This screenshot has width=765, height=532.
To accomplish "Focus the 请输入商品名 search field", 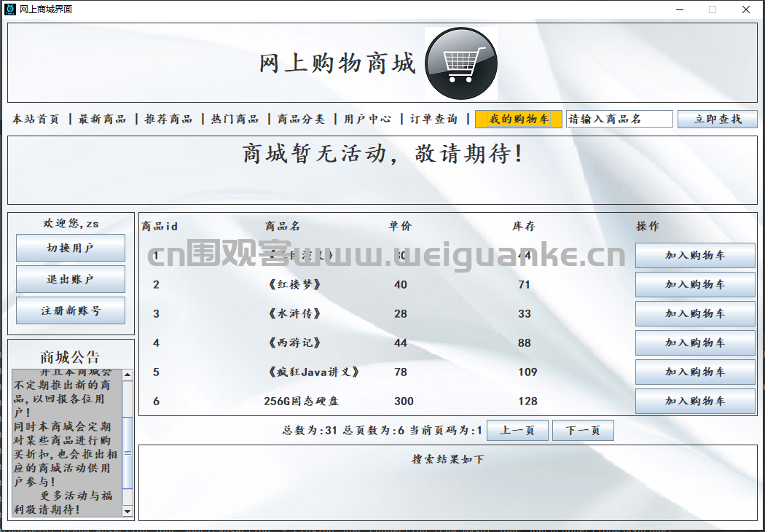I will click(619, 119).
